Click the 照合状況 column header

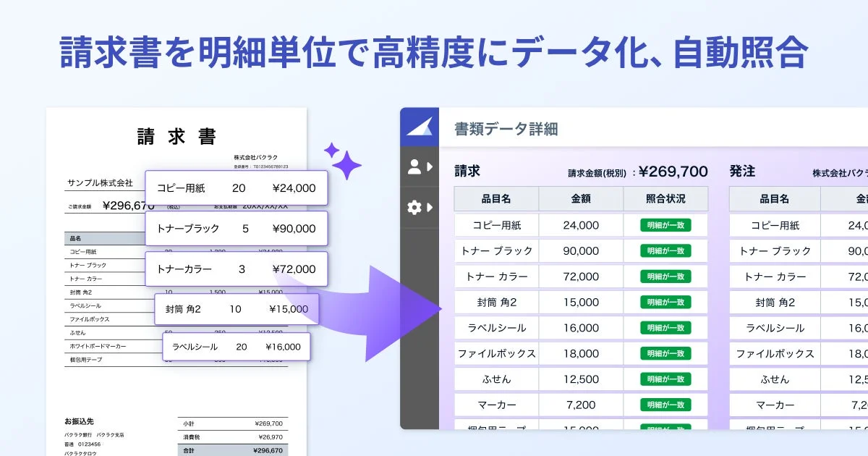(x=665, y=198)
